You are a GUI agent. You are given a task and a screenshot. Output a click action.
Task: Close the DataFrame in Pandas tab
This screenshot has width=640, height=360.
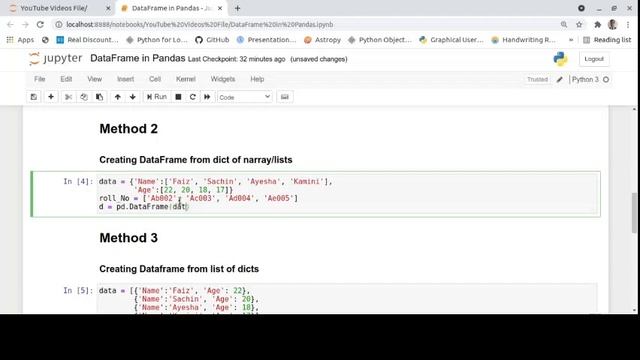(220, 8)
